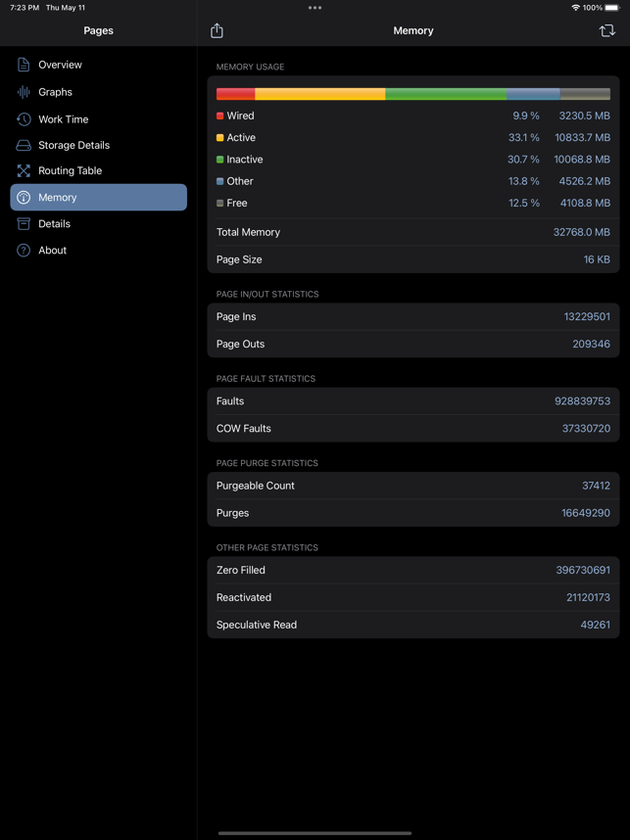Select the Overview document icon

24,65
